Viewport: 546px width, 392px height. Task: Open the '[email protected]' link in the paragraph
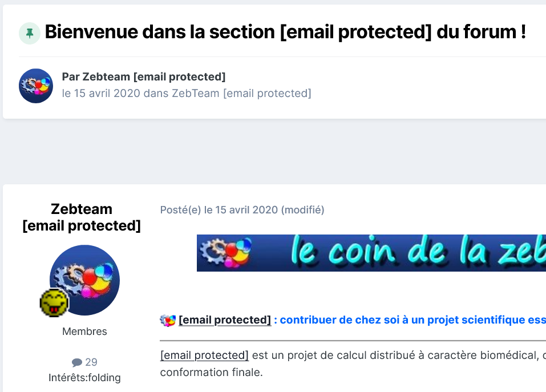pos(204,355)
